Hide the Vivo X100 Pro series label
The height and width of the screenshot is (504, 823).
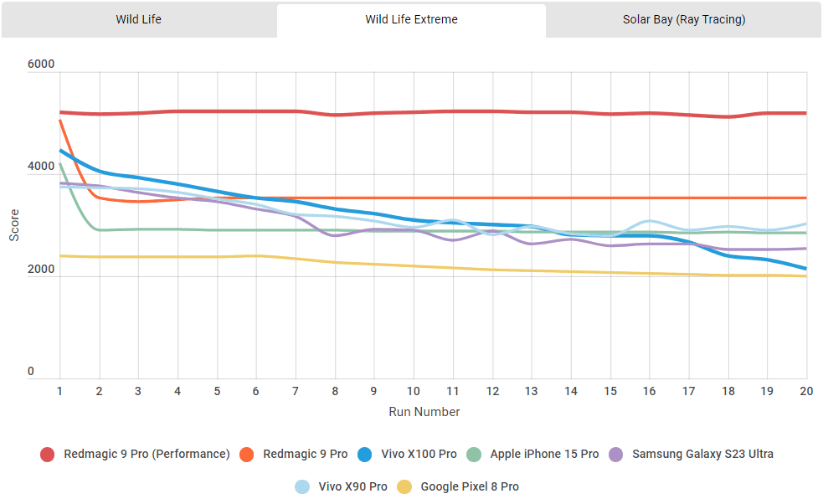[417, 454]
